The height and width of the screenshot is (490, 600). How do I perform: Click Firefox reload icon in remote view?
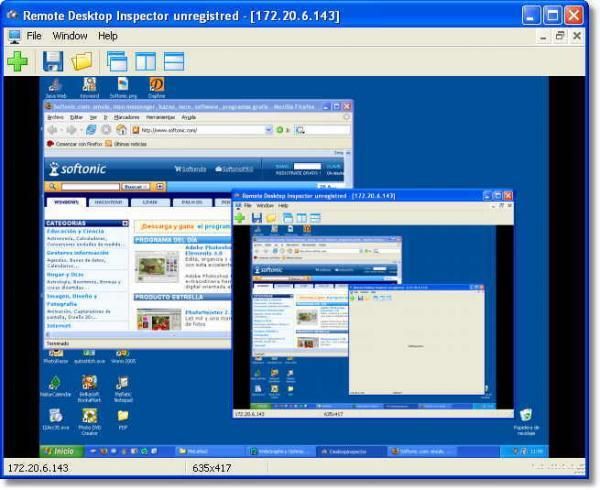pyautogui.click(x=91, y=130)
